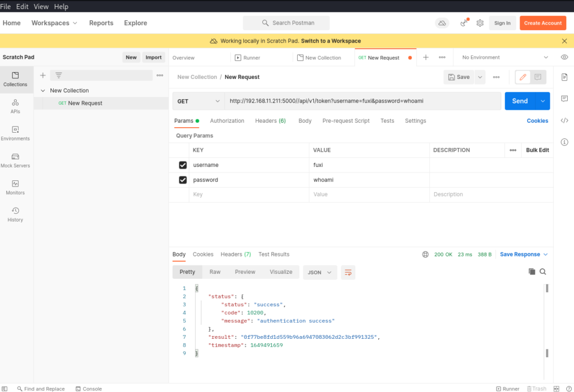The image size is (574, 392).
Task: Open the documentation icon in right sidebar
Action: [x=564, y=77]
